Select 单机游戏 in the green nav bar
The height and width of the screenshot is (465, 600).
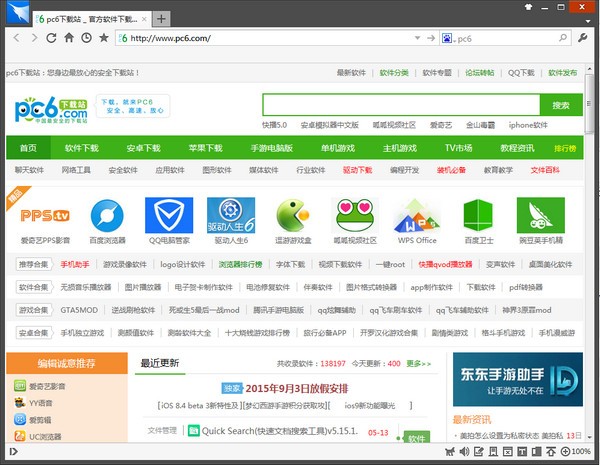tap(338, 148)
